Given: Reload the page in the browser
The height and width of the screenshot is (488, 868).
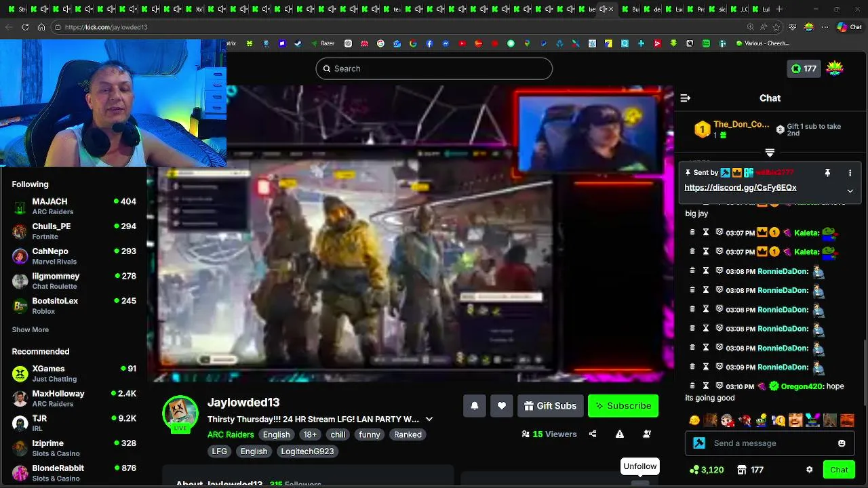Looking at the screenshot, I should point(25,27).
